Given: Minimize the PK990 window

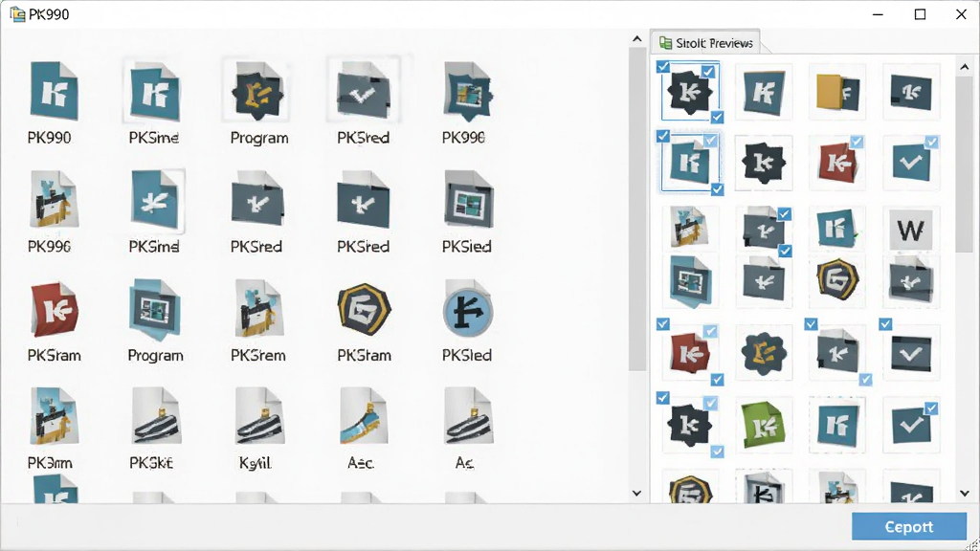Looking at the screenshot, I should click(x=879, y=13).
